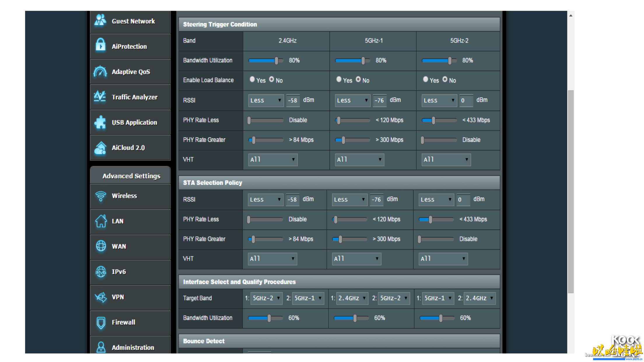Click the LAN house icon
The image size is (644, 362).
pyautogui.click(x=101, y=221)
